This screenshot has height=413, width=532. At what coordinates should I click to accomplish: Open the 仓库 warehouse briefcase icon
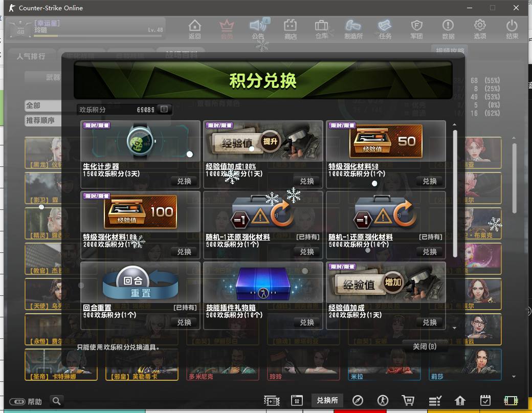(321, 29)
